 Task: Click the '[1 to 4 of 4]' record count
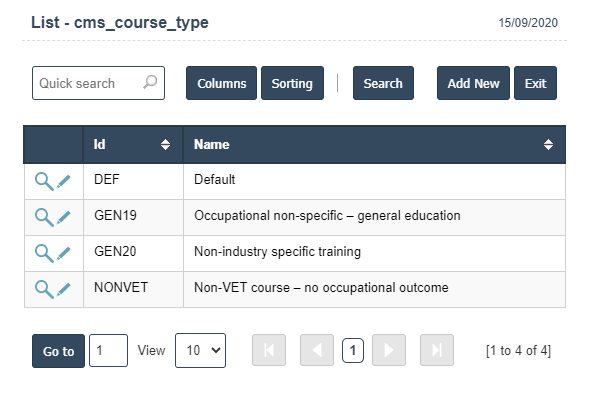click(x=518, y=350)
